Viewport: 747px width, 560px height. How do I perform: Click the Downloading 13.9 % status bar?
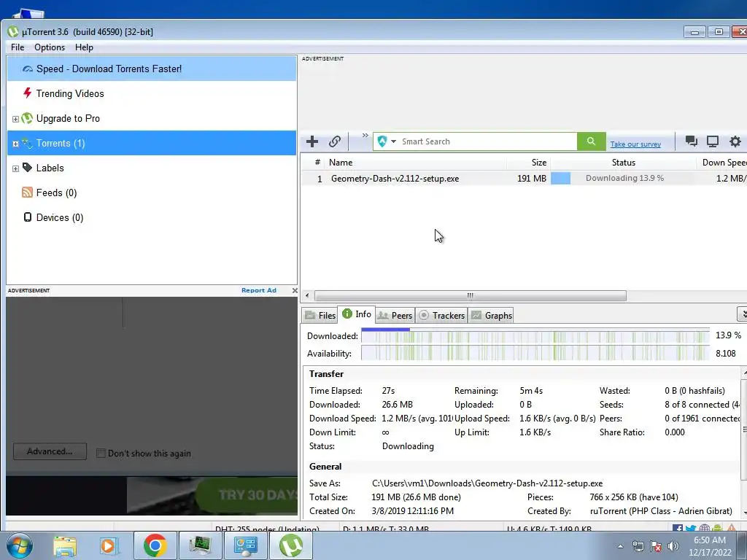(623, 178)
